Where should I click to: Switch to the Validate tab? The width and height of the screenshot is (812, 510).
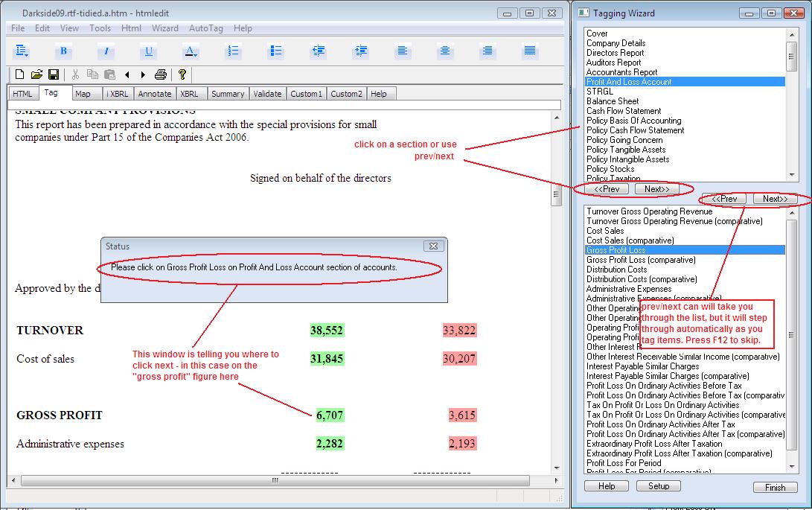coord(267,94)
